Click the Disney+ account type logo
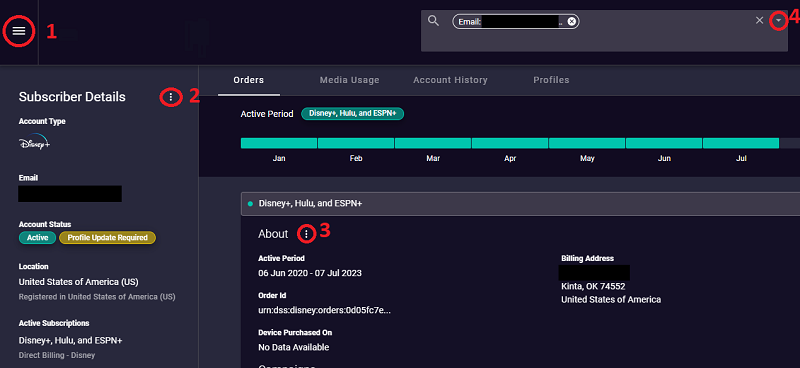 point(34,143)
